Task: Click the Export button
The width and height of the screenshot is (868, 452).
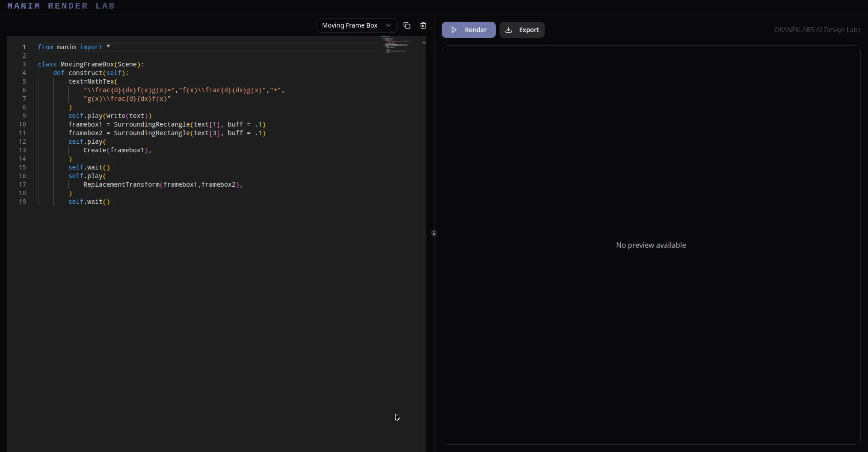Action: click(522, 30)
